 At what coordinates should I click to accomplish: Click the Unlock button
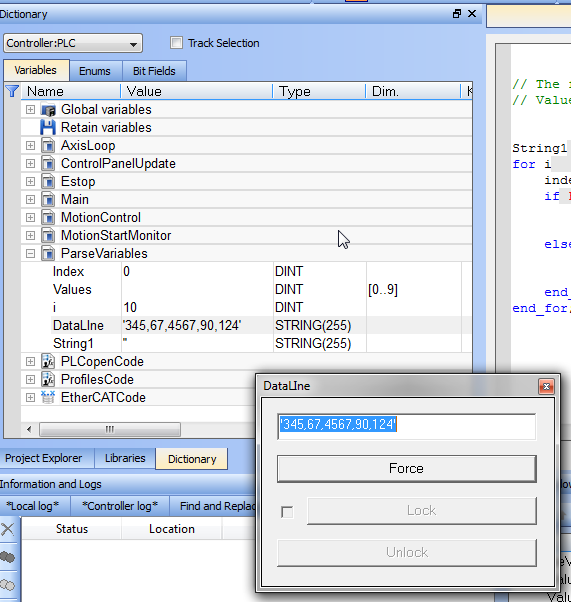point(406,552)
